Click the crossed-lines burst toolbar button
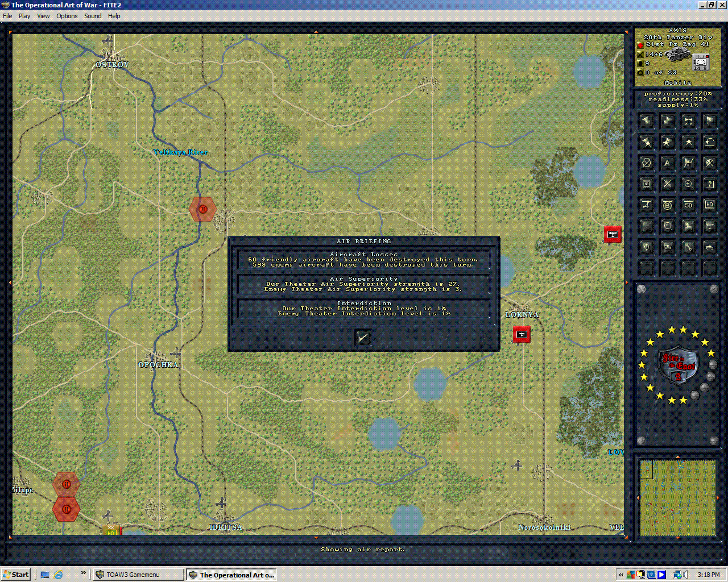 pyautogui.click(x=668, y=184)
